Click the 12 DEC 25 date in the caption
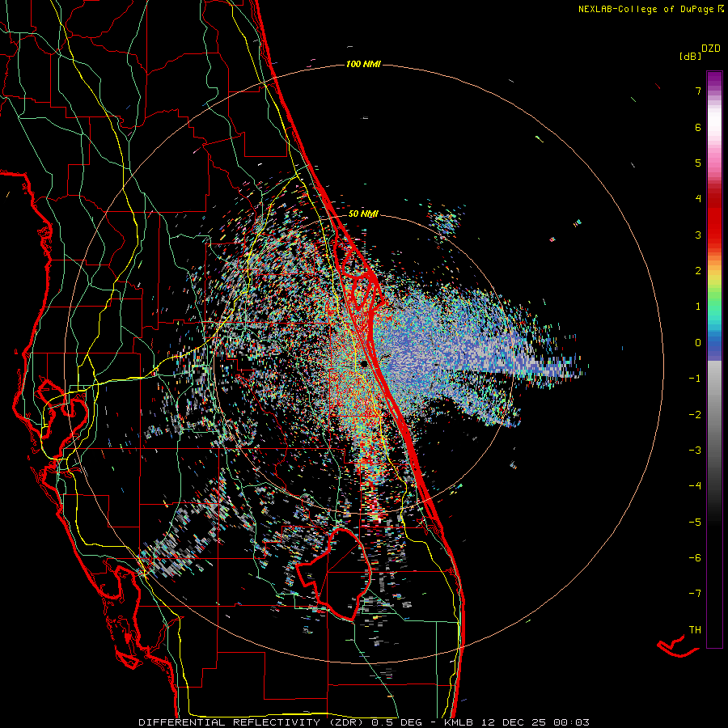This screenshot has width=728, height=728. (x=514, y=722)
